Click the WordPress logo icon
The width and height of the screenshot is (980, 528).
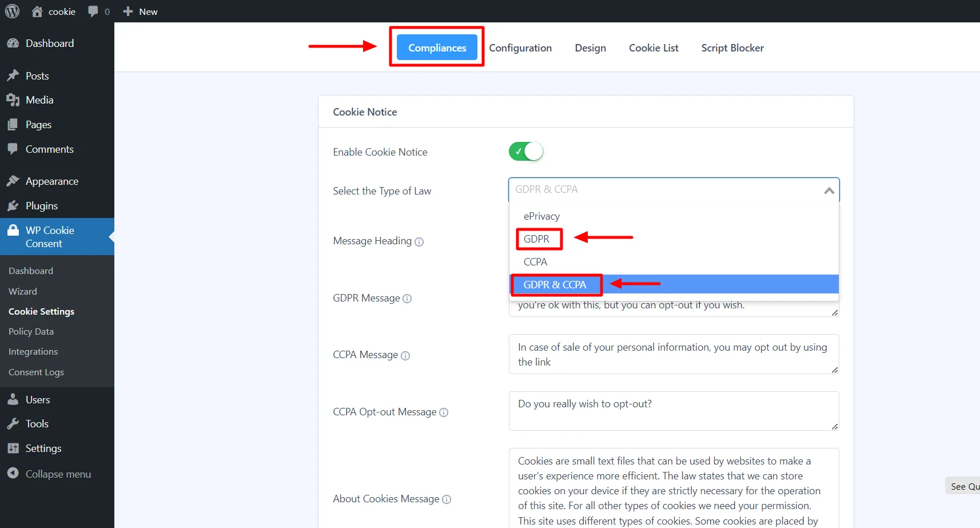[x=12, y=11]
